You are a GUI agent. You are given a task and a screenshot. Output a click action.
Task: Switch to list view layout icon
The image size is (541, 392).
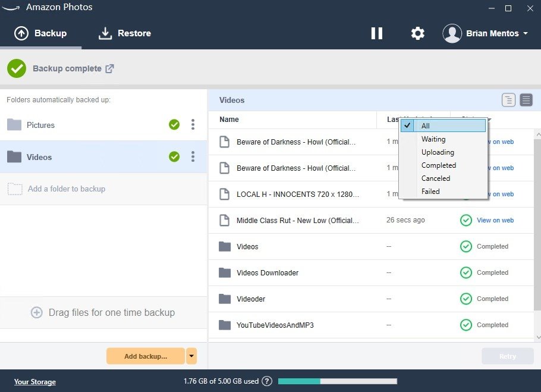[x=526, y=100]
